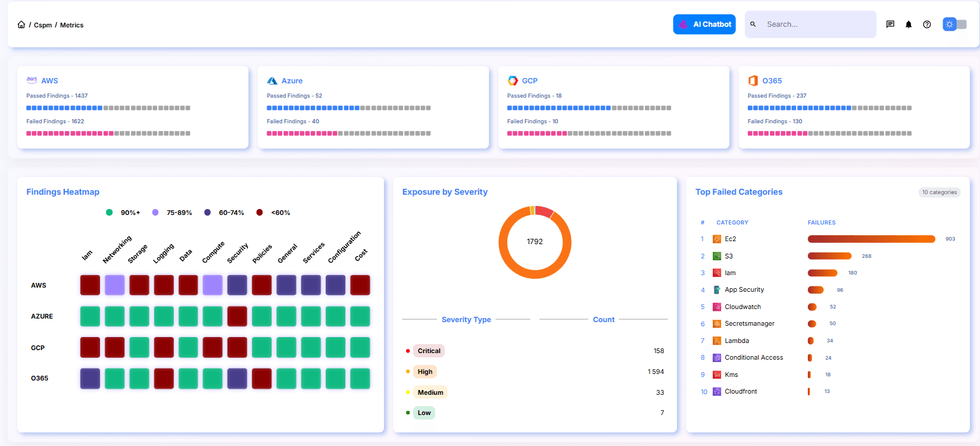Screen dimensions: 980x446
Task: Toggle the light/dark theme switch
Action: (954, 24)
